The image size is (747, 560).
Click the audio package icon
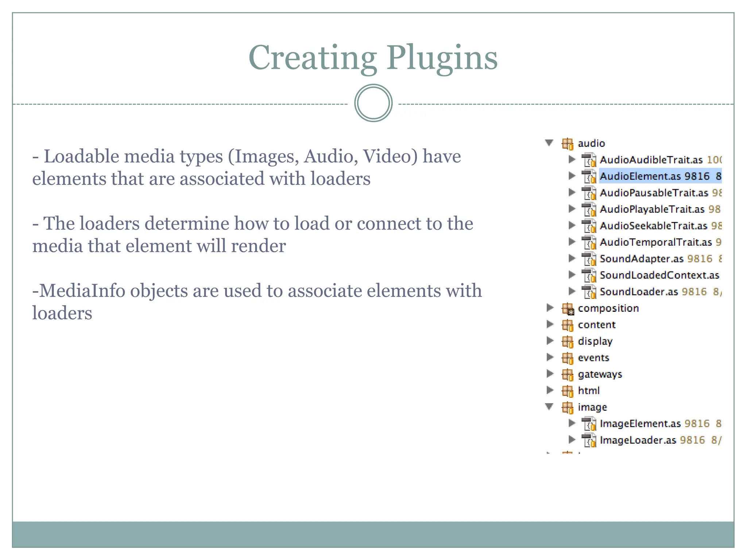568,144
